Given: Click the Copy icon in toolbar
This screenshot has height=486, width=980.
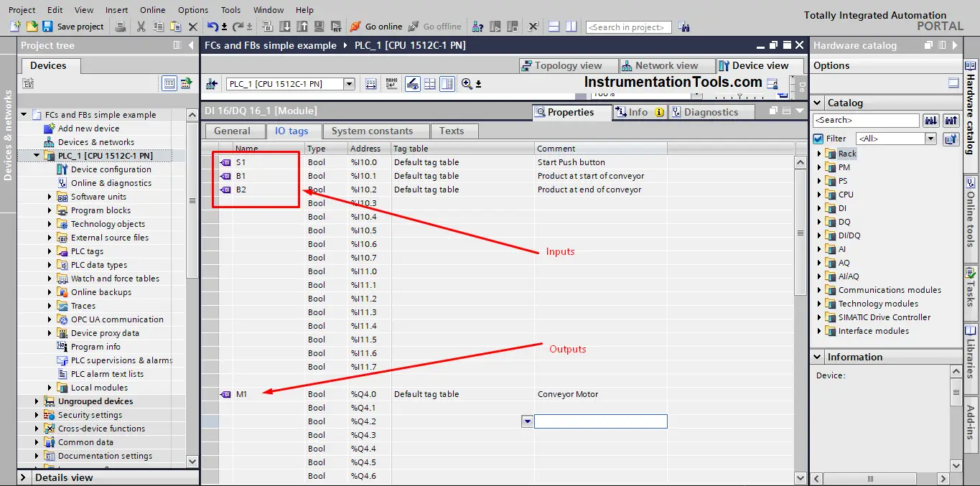Looking at the screenshot, I should (x=157, y=27).
